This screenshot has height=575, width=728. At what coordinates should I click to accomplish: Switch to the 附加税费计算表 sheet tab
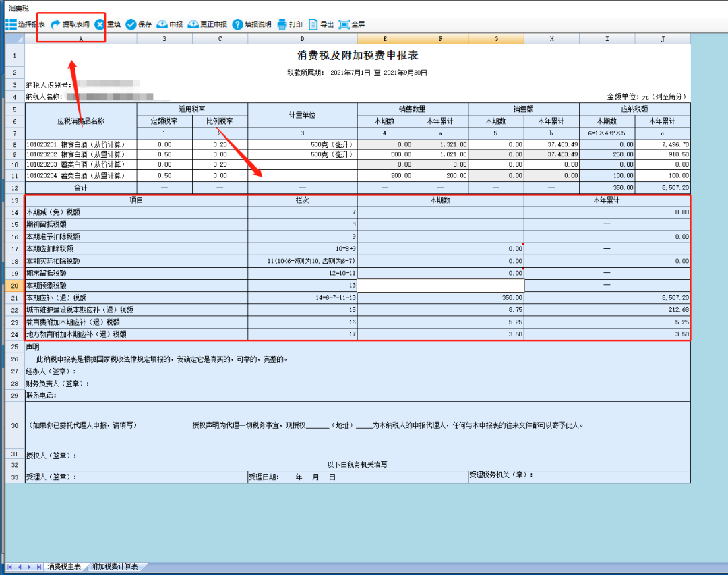115,567
